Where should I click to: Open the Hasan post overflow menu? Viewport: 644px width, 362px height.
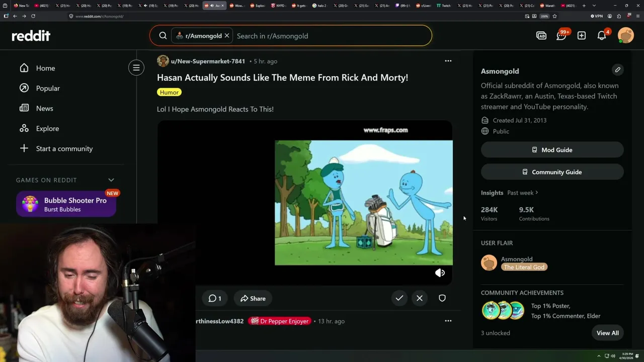point(448,61)
